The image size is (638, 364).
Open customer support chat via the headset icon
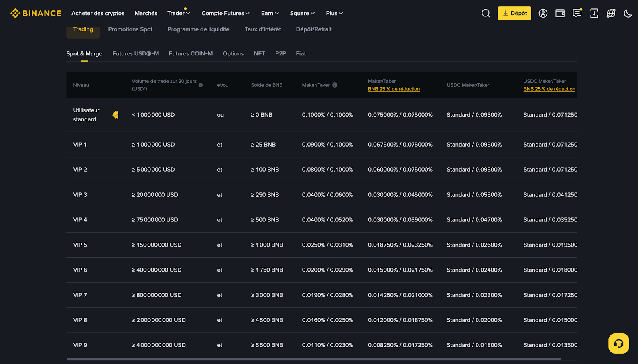pos(618,343)
